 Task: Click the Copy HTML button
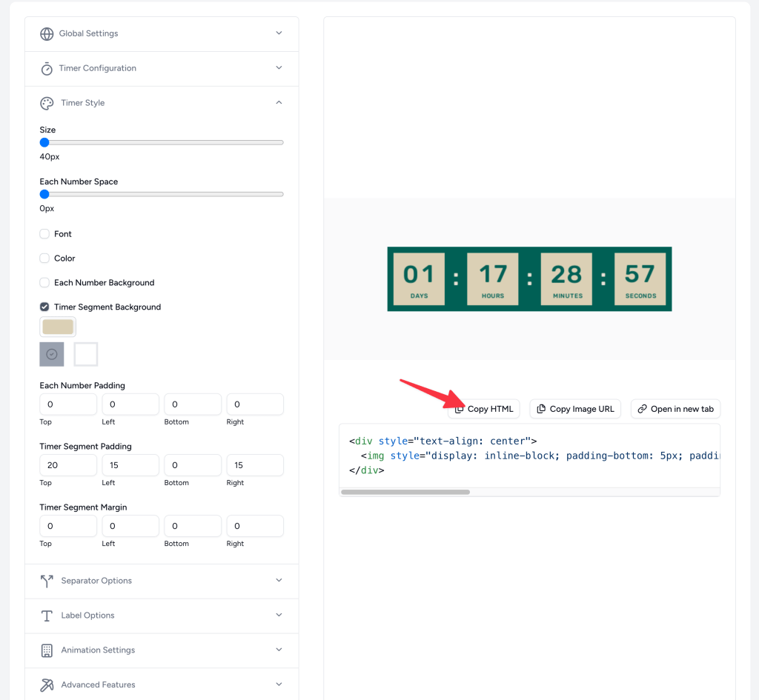(x=483, y=408)
